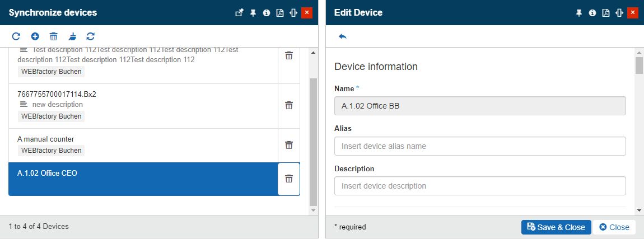Click the sync arrows icon in toolbar
This screenshot has width=644, height=239.
click(91, 36)
